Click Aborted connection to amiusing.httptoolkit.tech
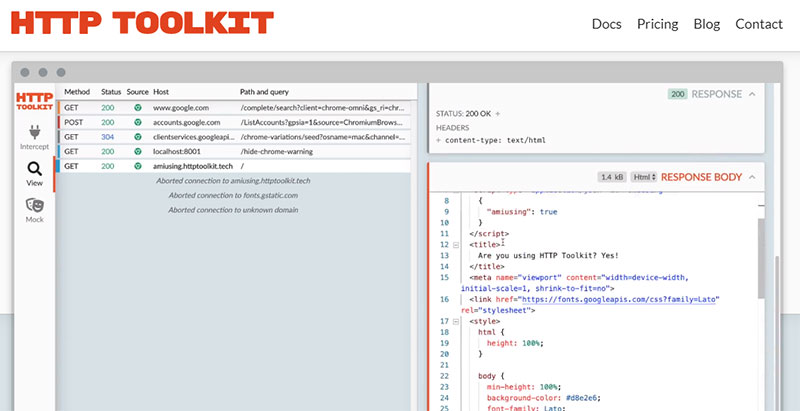800x411 pixels. (x=233, y=181)
